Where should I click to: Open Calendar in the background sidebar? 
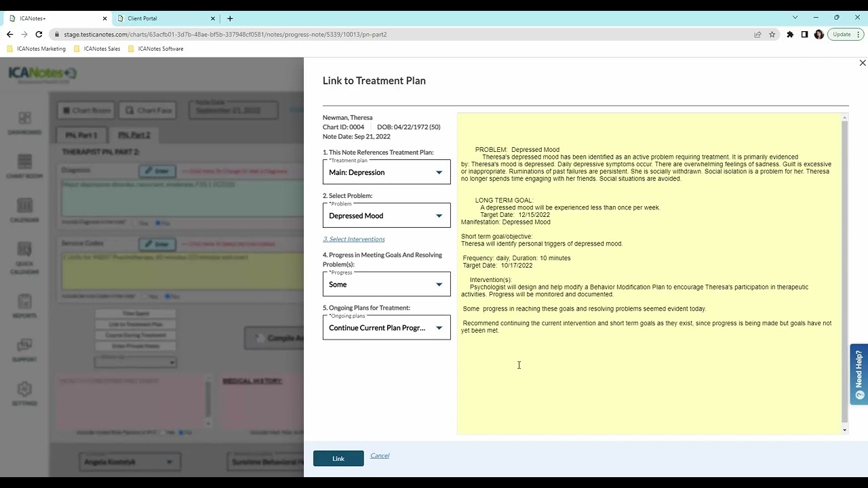24,211
